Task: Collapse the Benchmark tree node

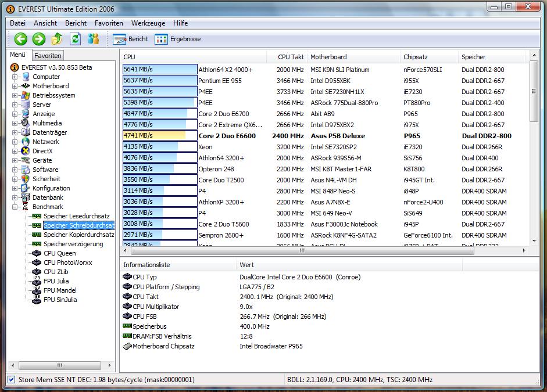Action: 15,207
